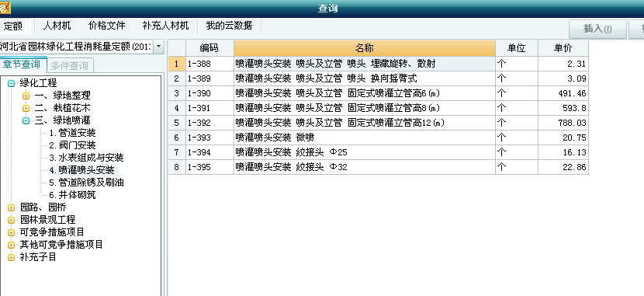This screenshot has width=644, height=296.
Task: Select name cell 绞接头 Φ32
Action: click(365, 167)
